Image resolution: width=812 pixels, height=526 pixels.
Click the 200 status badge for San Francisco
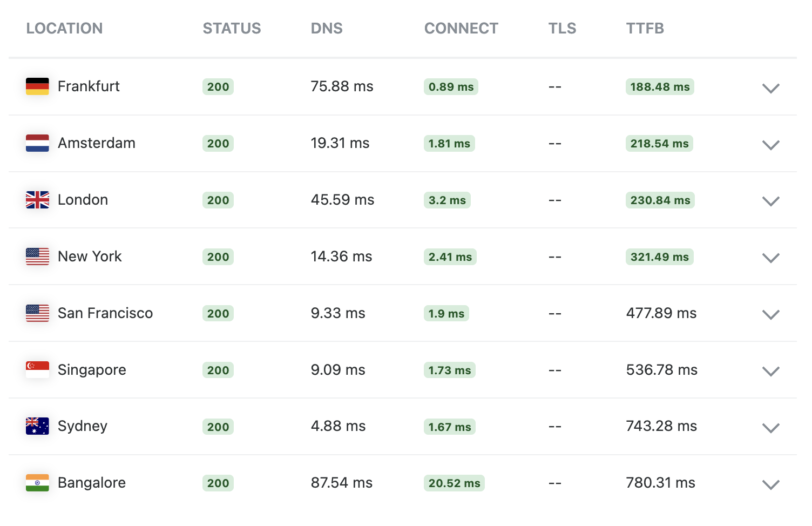pos(218,314)
